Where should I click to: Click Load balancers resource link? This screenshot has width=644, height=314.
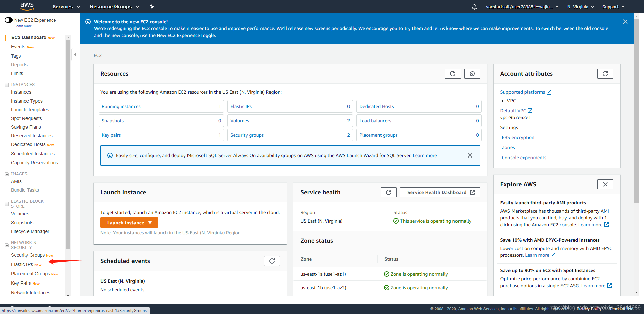(375, 121)
